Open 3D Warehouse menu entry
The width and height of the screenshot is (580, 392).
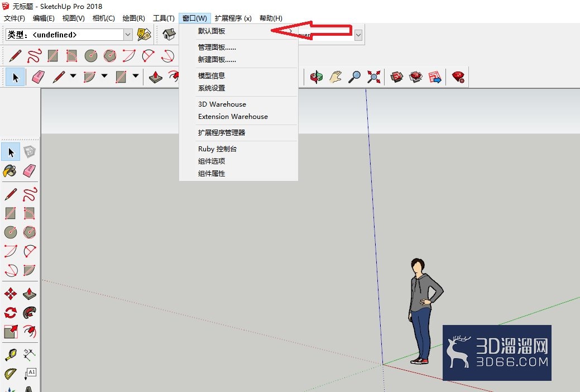pos(238,104)
